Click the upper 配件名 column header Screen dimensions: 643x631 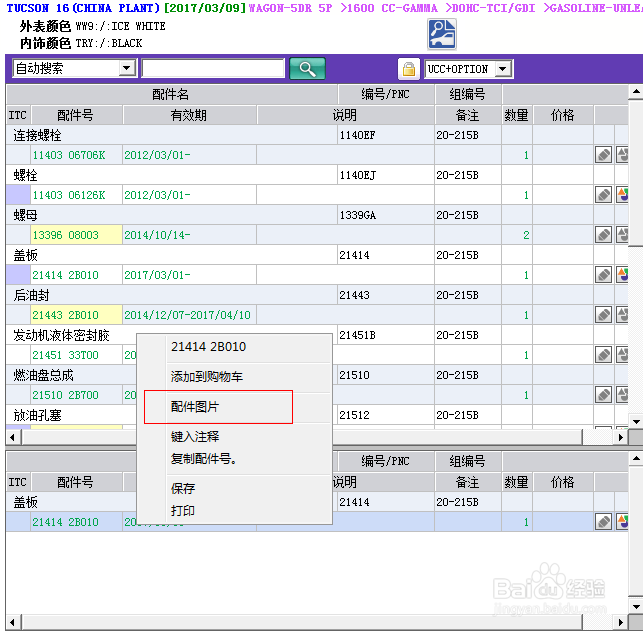pyautogui.click(x=171, y=95)
